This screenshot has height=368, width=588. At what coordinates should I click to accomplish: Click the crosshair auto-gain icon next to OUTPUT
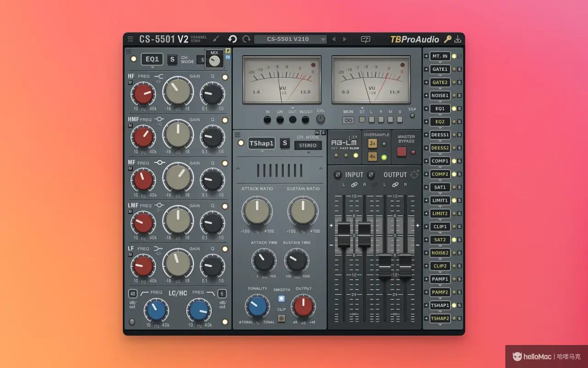click(x=414, y=174)
